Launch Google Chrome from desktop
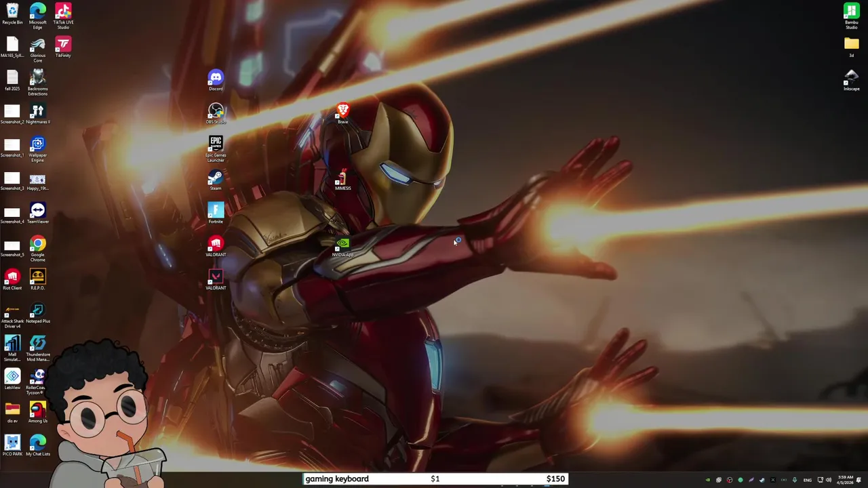Screen dimensions: 868x488 point(38,249)
